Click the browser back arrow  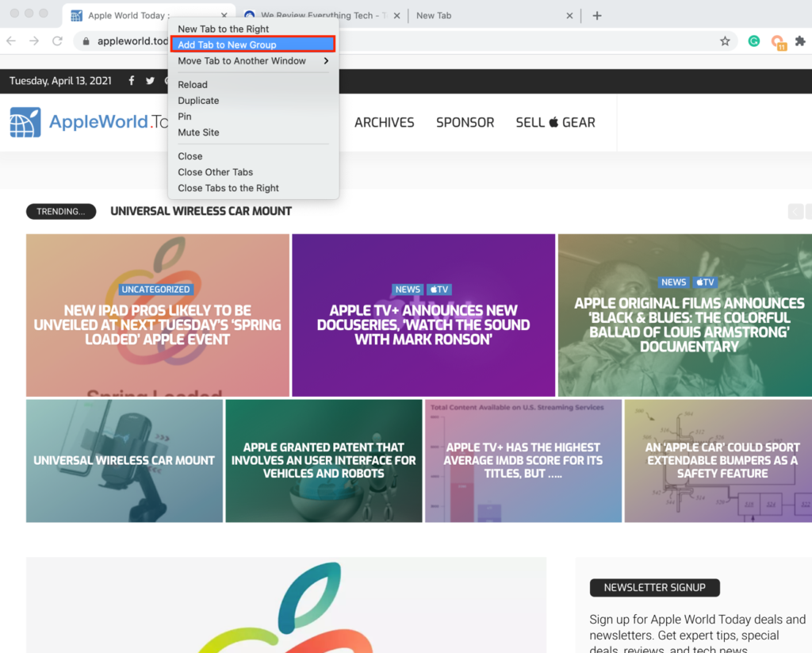11,41
